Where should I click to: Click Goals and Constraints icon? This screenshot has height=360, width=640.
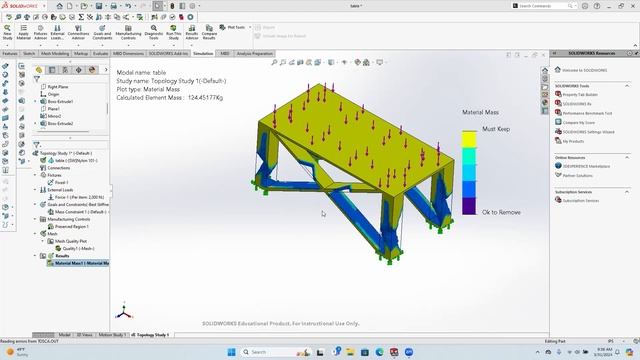coord(102,32)
